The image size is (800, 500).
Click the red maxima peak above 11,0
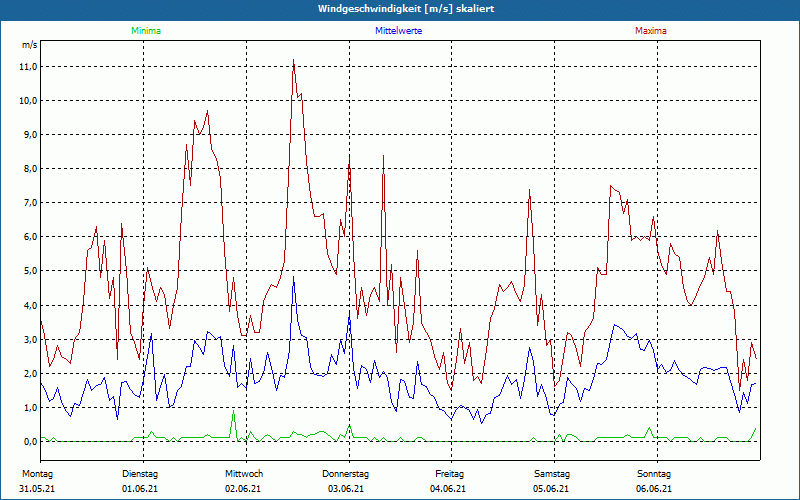pos(293,60)
